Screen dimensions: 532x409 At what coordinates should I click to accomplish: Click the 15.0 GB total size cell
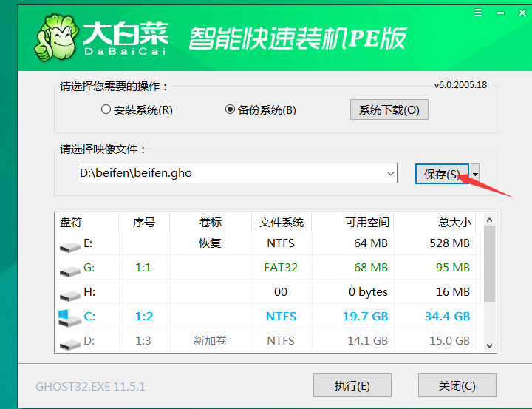pos(449,341)
